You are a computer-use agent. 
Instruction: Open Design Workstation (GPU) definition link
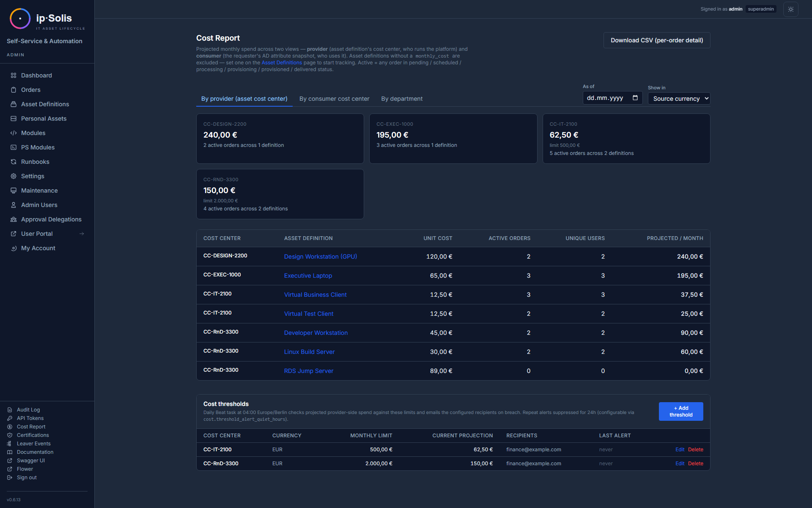(x=321, y=257)
